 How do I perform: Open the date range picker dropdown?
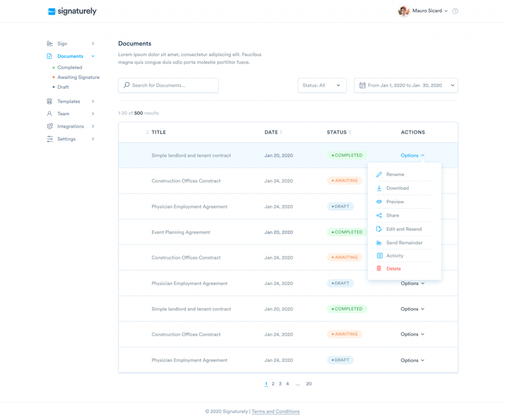tap(406, 85)
